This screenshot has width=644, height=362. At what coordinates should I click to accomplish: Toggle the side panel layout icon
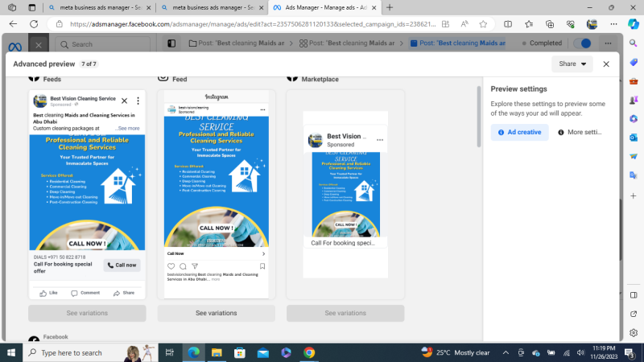[x=171, y=43]
